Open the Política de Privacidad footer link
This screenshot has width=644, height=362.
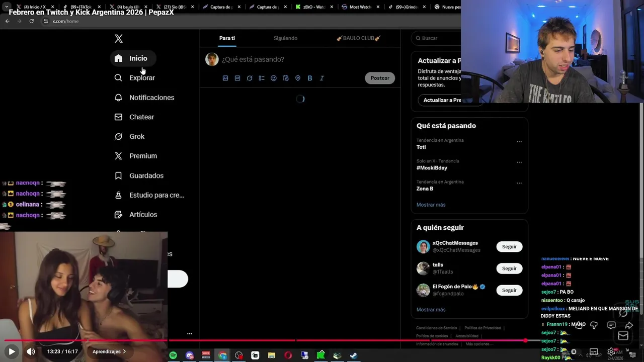click(482, 328)
